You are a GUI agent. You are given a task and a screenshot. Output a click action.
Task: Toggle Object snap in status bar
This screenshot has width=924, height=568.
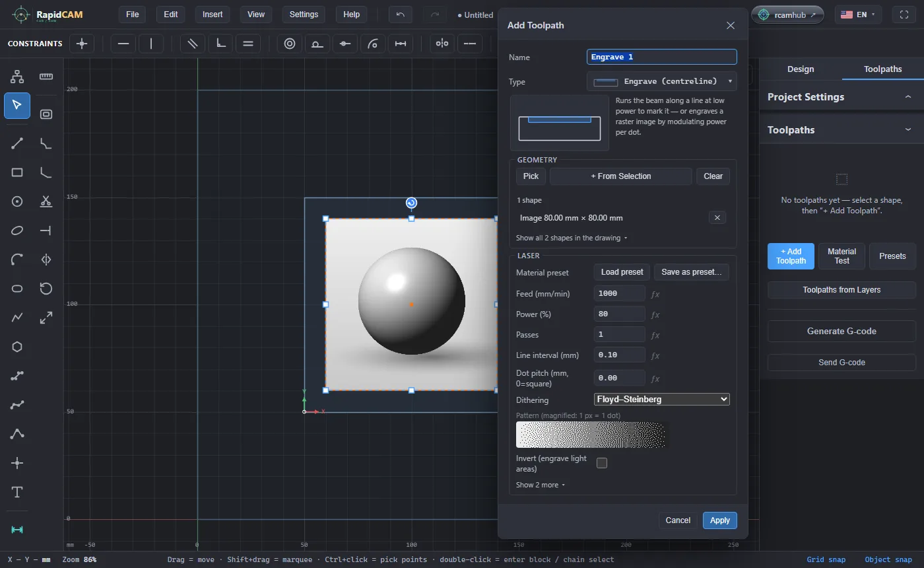[888, 559]
